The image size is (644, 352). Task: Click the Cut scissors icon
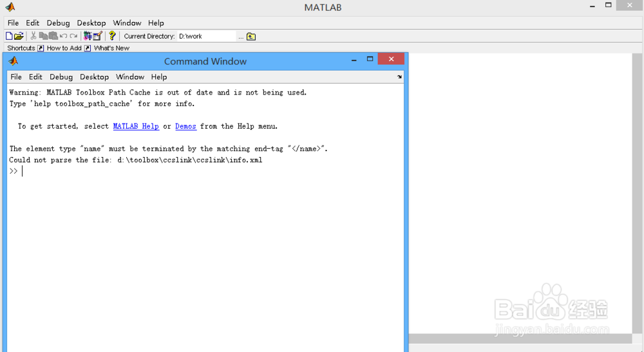(x=33, y=36)
